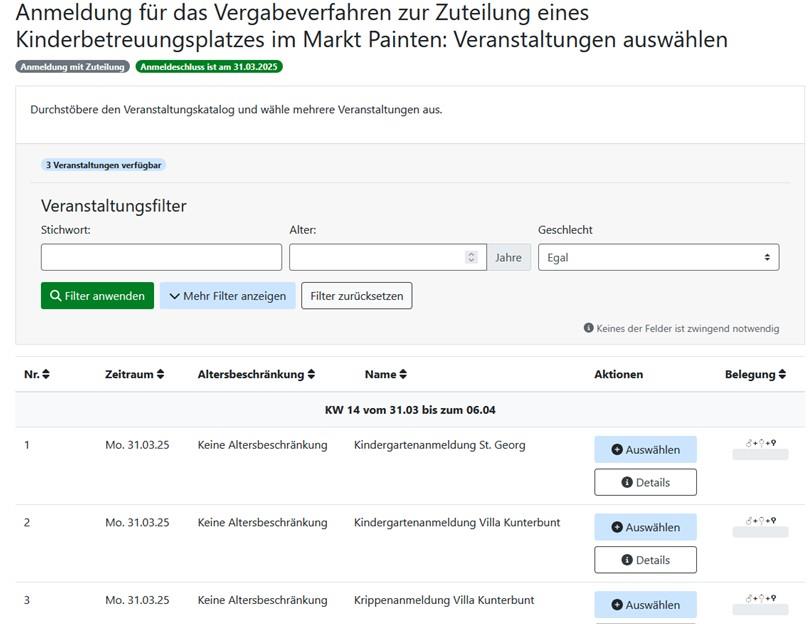Select Krippenanmeldung Villa Kunterbunt via Auswählen

pyautogui.click(x=646, y=605)
